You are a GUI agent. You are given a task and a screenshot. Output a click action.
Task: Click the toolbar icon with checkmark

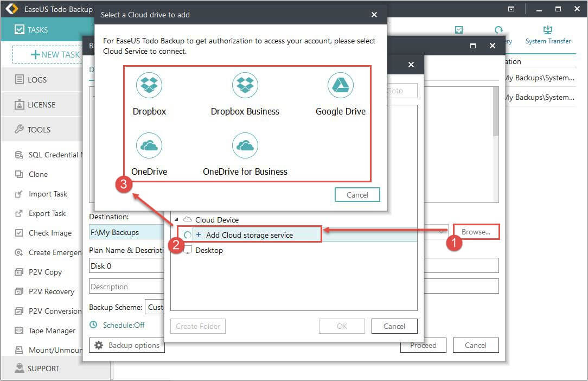(x=458, y=30)
